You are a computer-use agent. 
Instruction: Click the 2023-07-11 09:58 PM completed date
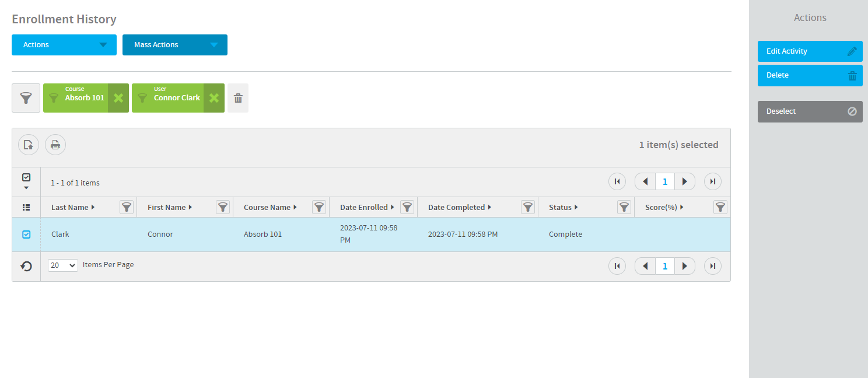point(463,235)
